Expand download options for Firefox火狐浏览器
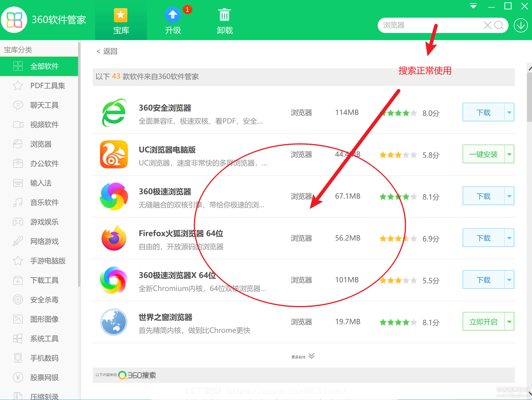 [x=509, y=238]
